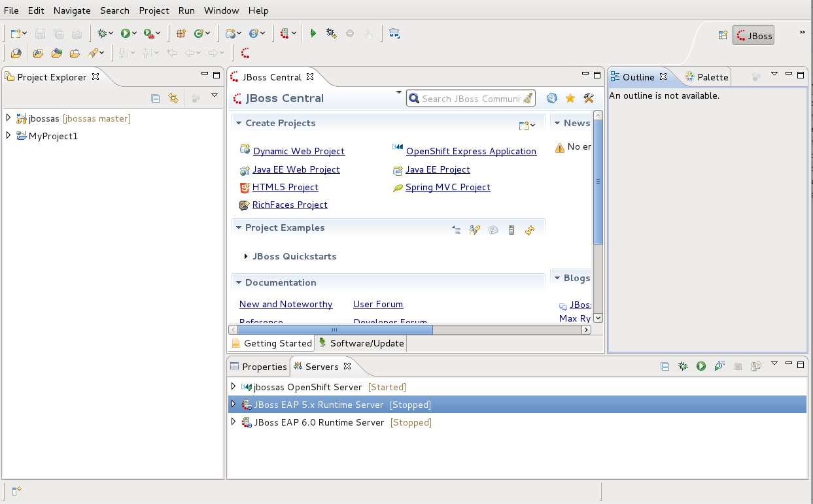Collapse the News section

557,123
